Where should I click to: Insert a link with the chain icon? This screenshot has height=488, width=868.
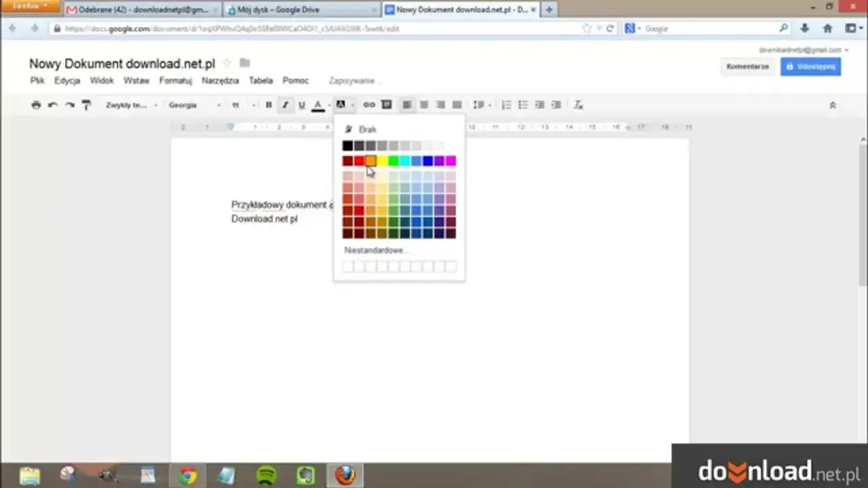[x=369, y=105]
